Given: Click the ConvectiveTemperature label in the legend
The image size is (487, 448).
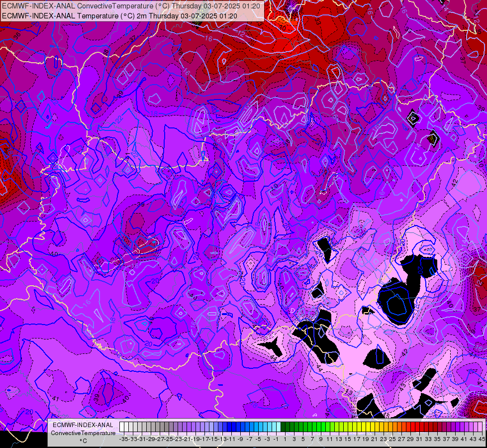Looking at the screenshot, I should click(x=83, y=433).
